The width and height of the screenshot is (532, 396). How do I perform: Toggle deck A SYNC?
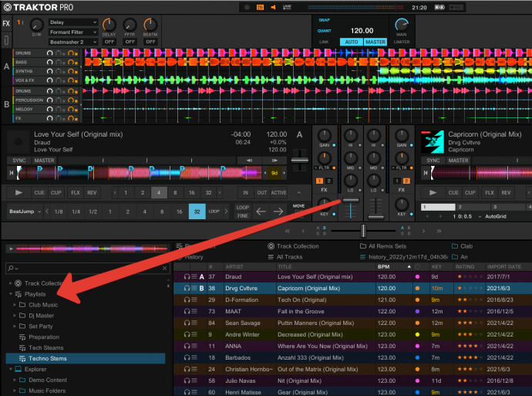[x=19, y=161]
